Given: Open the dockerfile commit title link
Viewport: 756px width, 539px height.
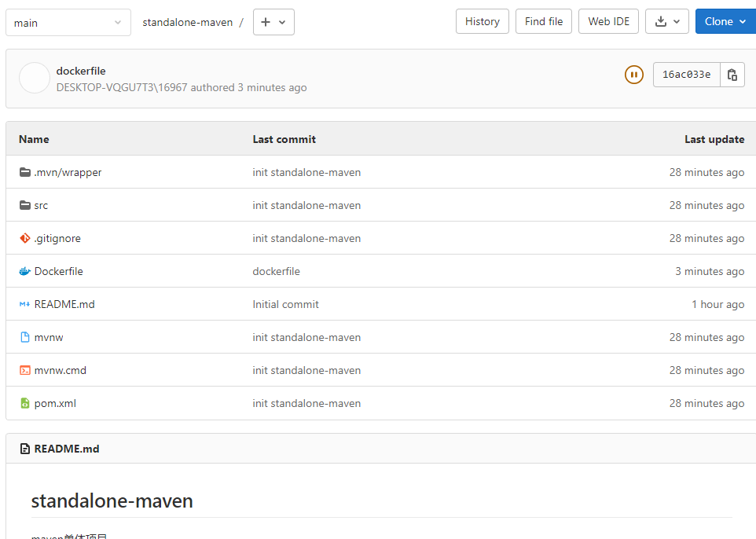Looking at the screenshot, I should 81,71.
